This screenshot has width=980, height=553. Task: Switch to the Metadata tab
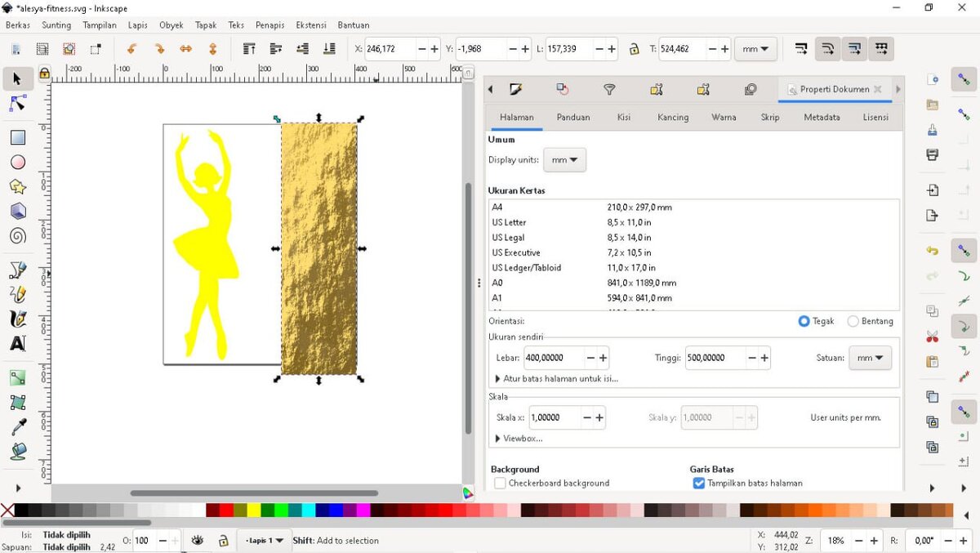pos(822,118)
